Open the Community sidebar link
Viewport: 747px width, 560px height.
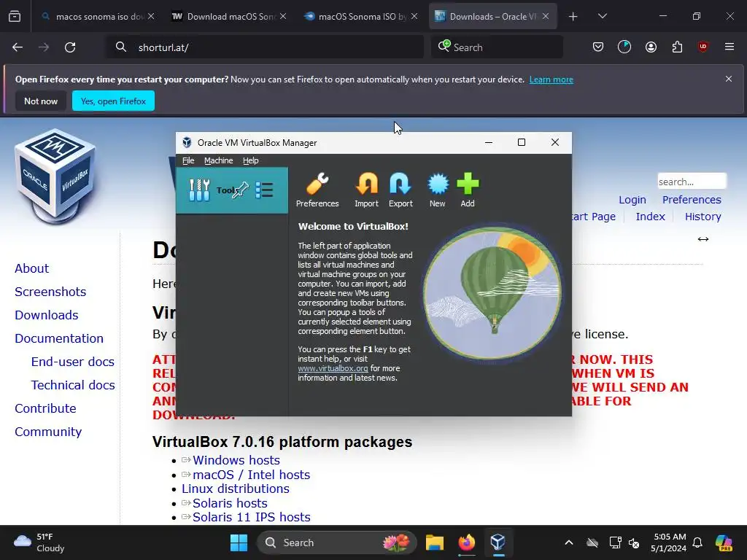48,432
